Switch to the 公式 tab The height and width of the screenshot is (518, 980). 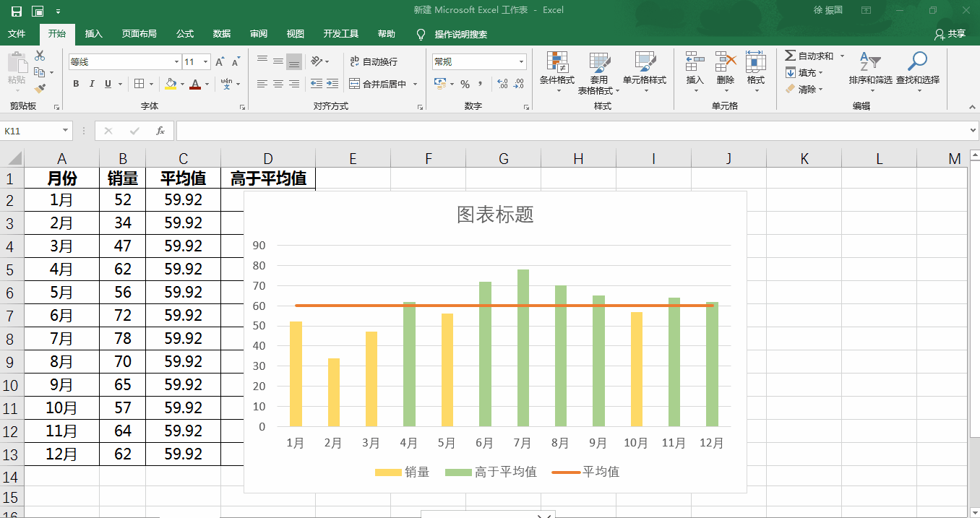[185, 34]
